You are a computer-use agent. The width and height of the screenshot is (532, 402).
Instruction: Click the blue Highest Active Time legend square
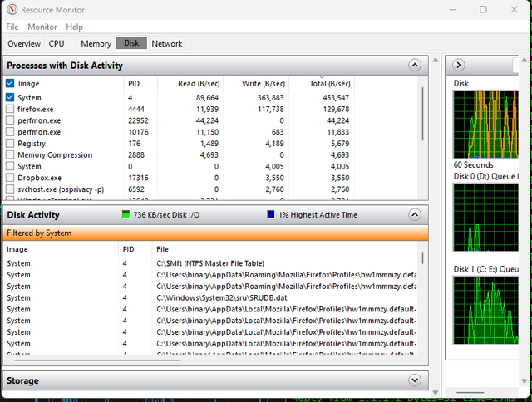[x=271, y=214]
